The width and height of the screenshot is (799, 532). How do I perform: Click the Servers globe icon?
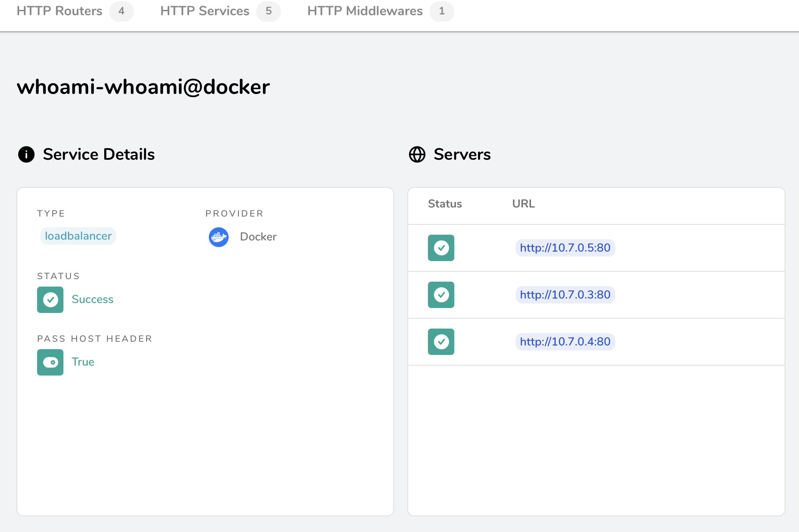[x=417, y=155]
